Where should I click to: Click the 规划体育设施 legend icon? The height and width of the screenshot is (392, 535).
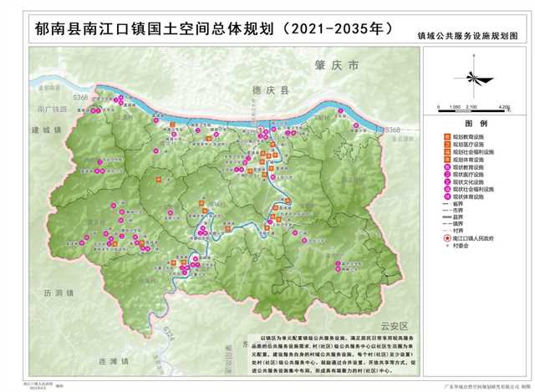(446, 159)
